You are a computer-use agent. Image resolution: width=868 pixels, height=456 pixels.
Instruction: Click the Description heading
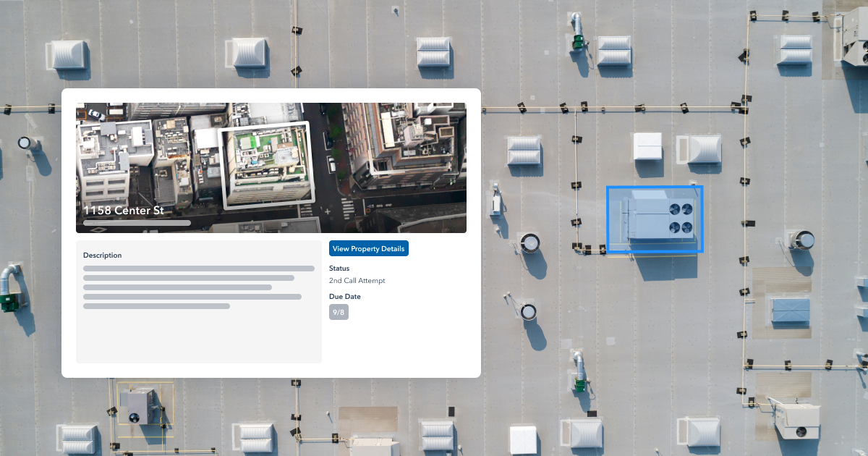pos(103,256)
